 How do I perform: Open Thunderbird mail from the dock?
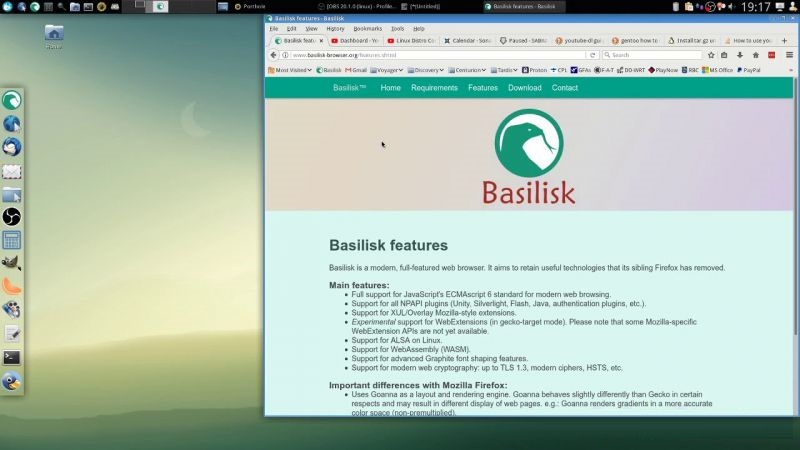point(12,147)
